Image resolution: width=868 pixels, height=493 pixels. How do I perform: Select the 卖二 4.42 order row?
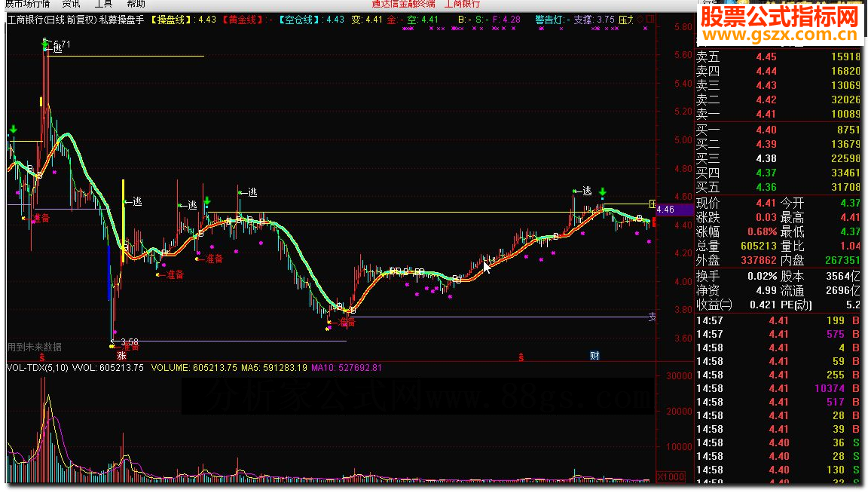point(778,100)
